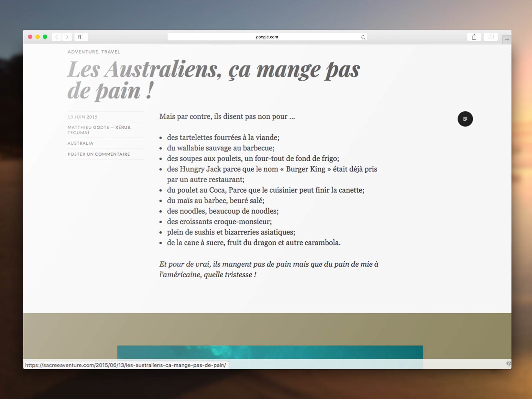Click the line 'plein de sushis et bizarreries asiatiques;'
This screenshot has width=532, height=399.
pyautogui.click(x=231, y=232)
